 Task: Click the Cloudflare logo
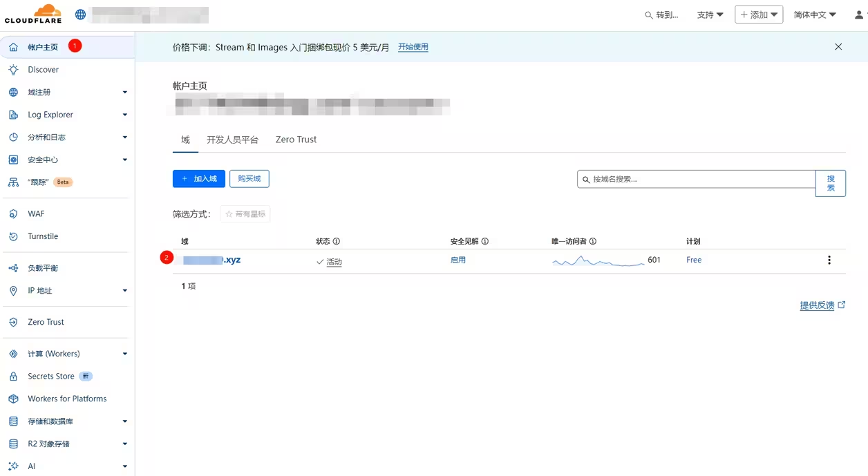pyautogui.click(x=33, y=15)
